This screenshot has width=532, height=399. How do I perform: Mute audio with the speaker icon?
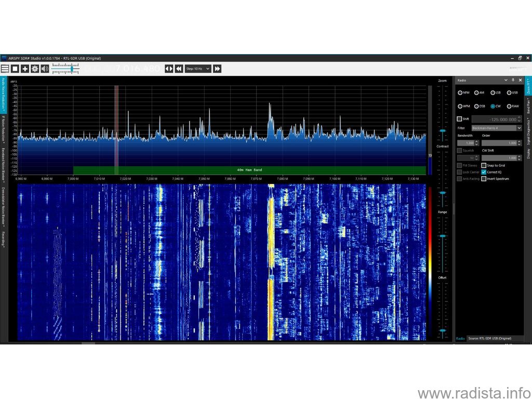coord(45,69)
